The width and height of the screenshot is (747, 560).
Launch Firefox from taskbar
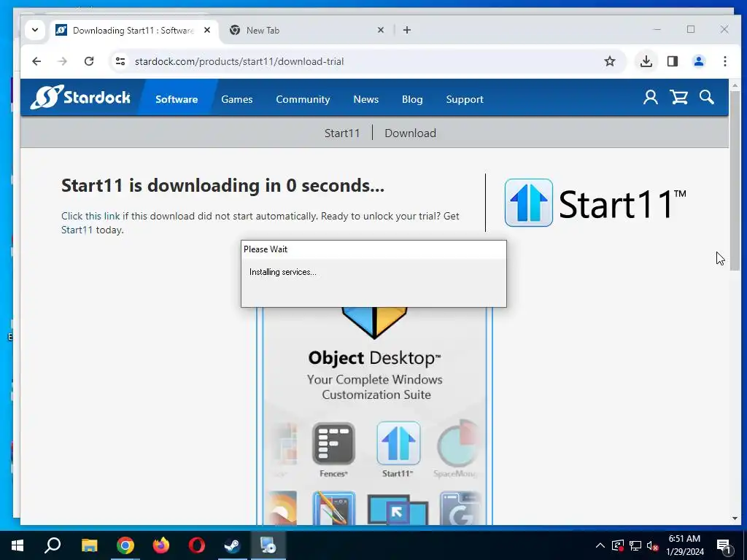point(161,545)
